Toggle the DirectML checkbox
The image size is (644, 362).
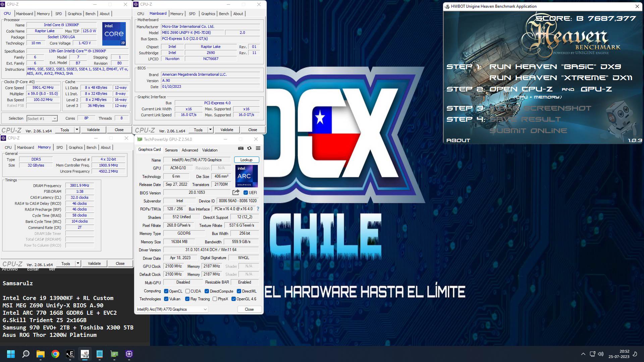point(239,291)
